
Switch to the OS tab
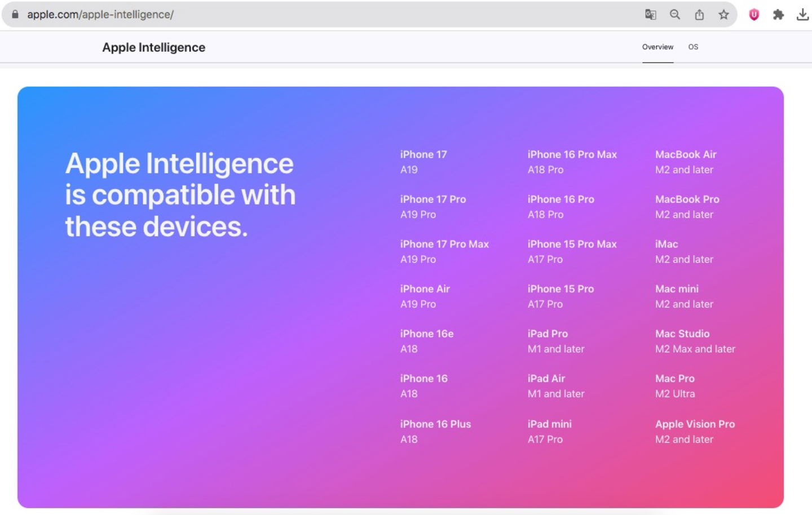693,47
